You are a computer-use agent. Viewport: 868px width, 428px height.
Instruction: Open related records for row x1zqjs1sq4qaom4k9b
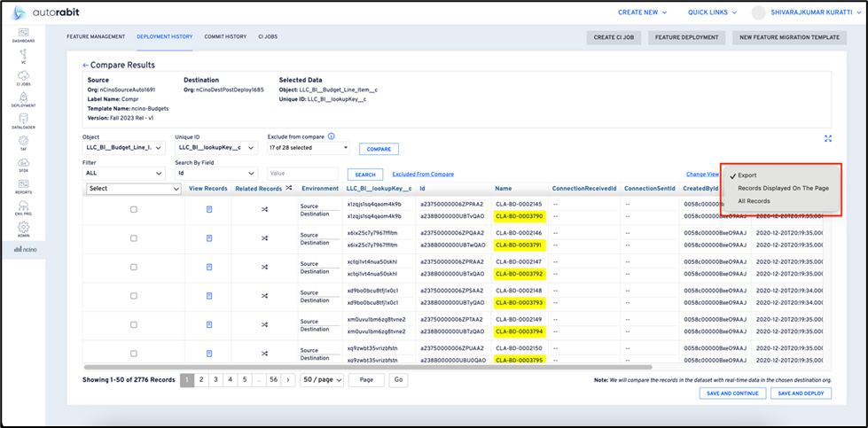click(264, 209)
